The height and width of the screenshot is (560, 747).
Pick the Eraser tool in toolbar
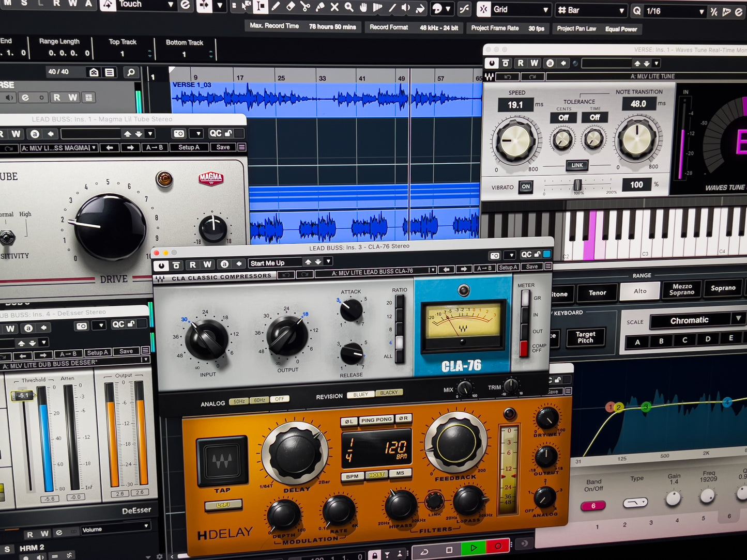click(291, 6)
